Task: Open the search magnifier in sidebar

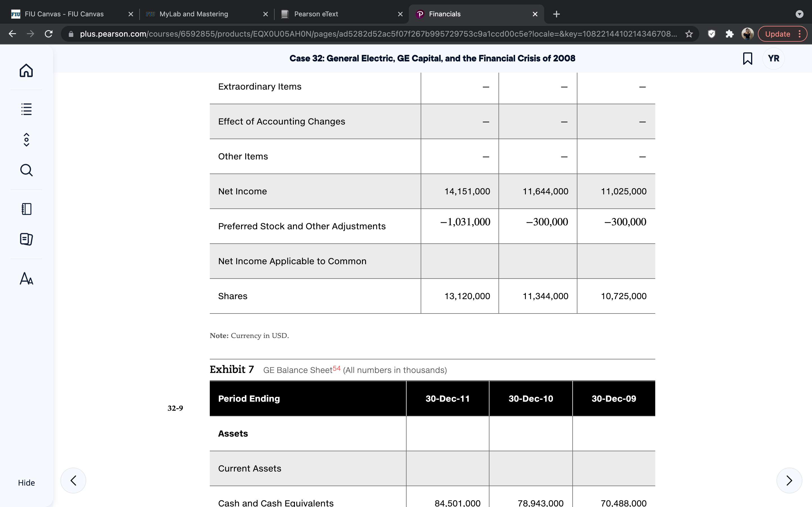Action: pyautogui.click(x=26, y=170)
